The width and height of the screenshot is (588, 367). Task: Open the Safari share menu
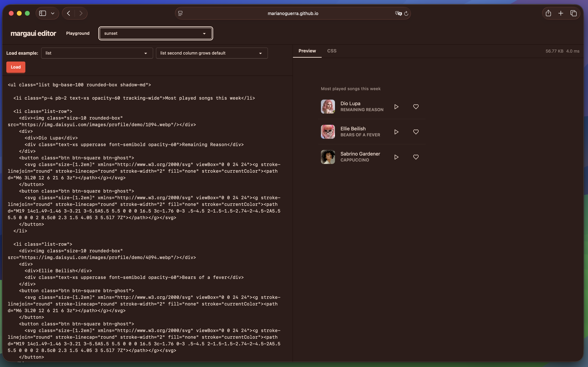click(x=548, y=13)
